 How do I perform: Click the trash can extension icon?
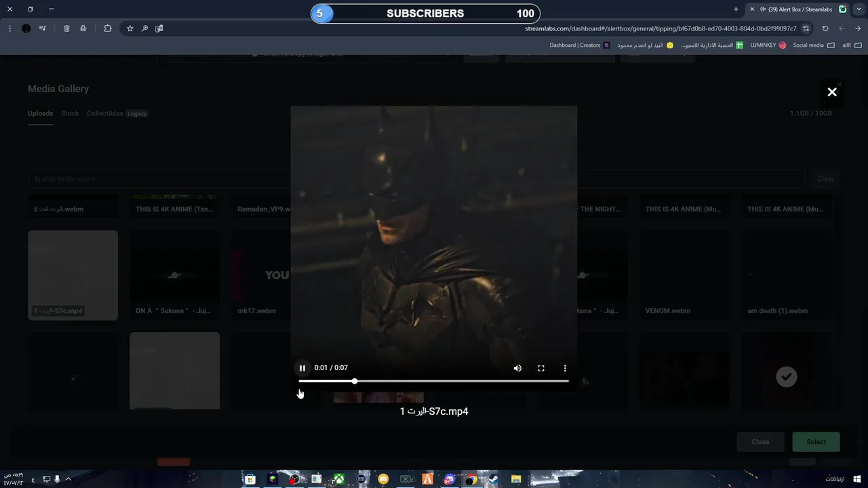66,28
